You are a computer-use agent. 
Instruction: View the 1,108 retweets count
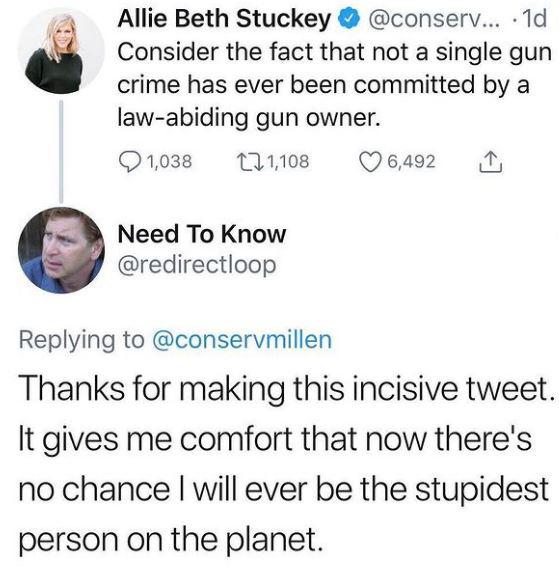click(x=288, y=161)
